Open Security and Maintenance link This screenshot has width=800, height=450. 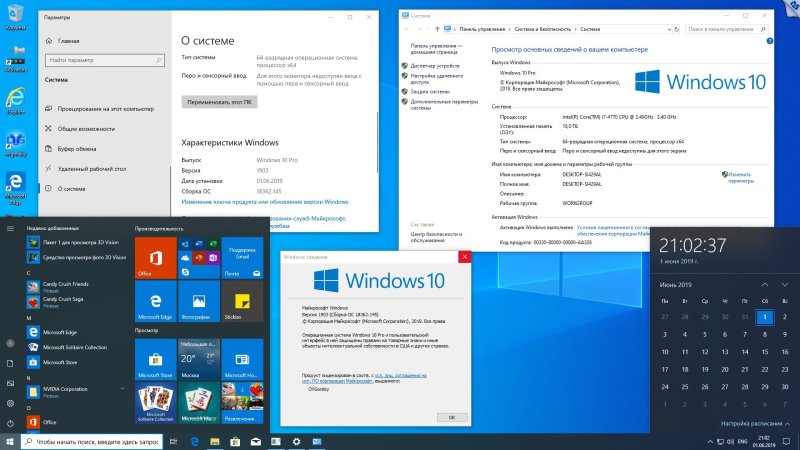pos(436,237)
